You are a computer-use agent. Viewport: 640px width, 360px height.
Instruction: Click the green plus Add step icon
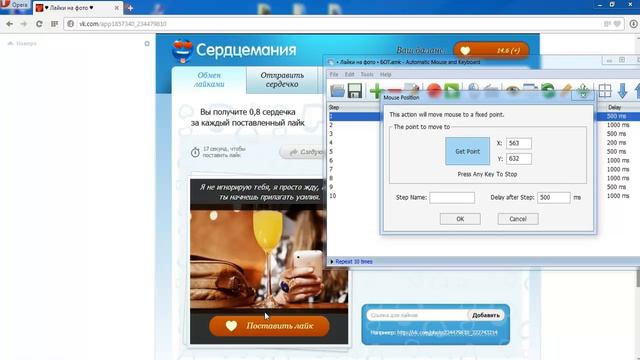pyautogui.click(x=376, y=90)
